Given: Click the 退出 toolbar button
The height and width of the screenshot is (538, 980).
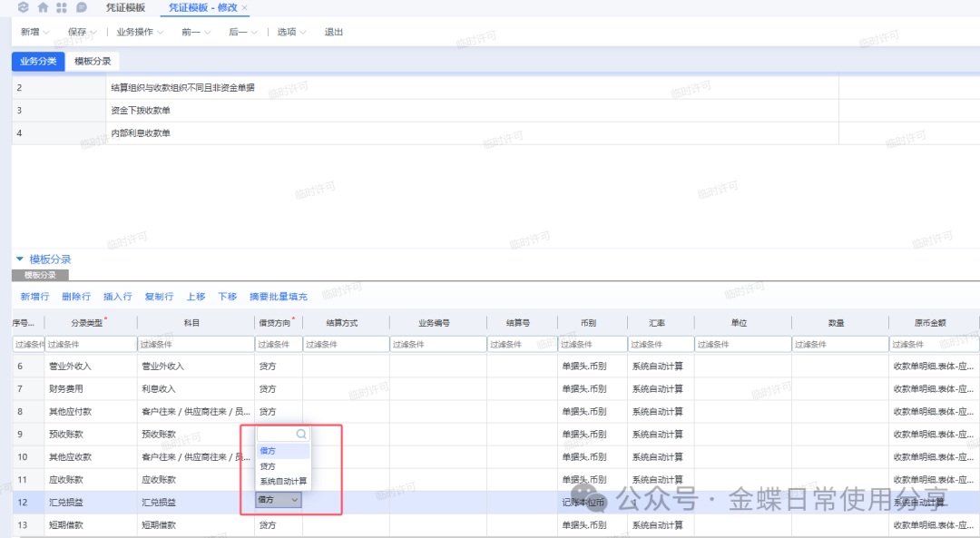Looking at the screenshot, I should 334,32.
